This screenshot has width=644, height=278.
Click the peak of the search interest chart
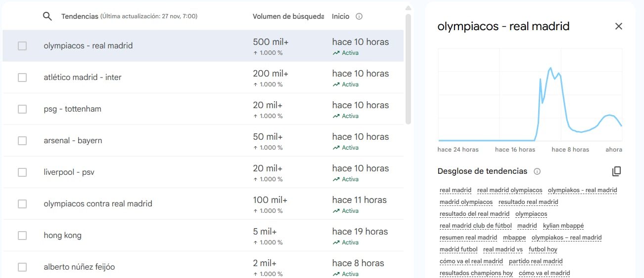click(550, 68)
